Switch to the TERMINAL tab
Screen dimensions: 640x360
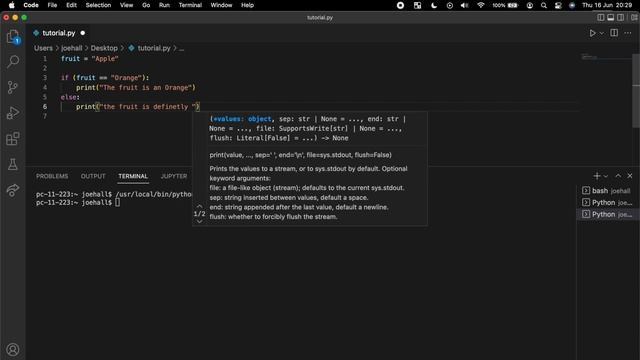[133, 176]
